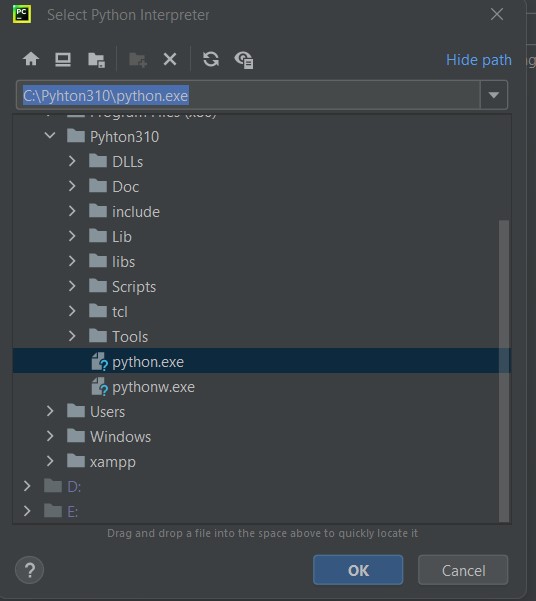Click the PyCharm logo in title bar
The image size is (536, 601).
(x=22, y=15)
